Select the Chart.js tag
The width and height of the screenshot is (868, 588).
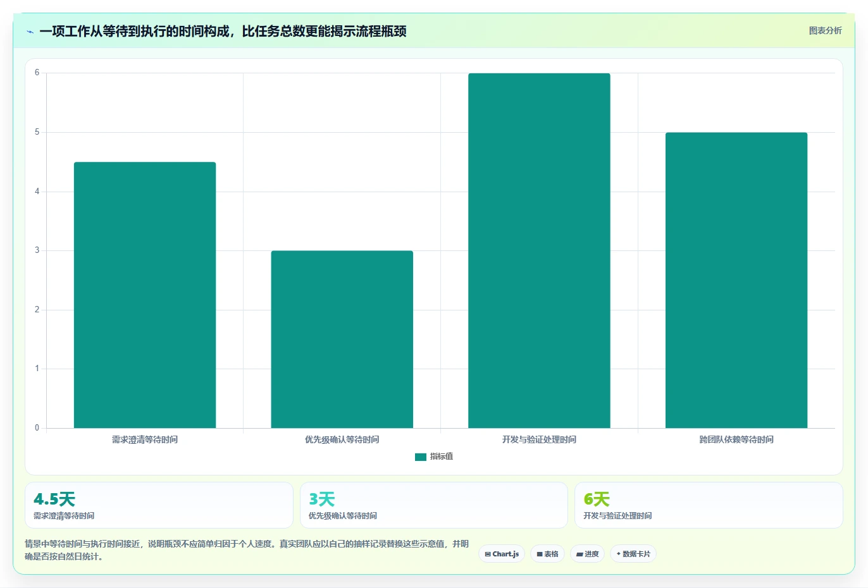coord(502,554)
